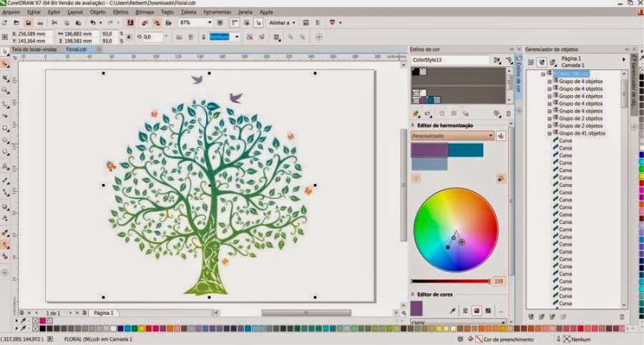Click the Export icon in toolbar
Viewport: 644px width, 345px height.
pyautogui.click(x=157, y=23)
